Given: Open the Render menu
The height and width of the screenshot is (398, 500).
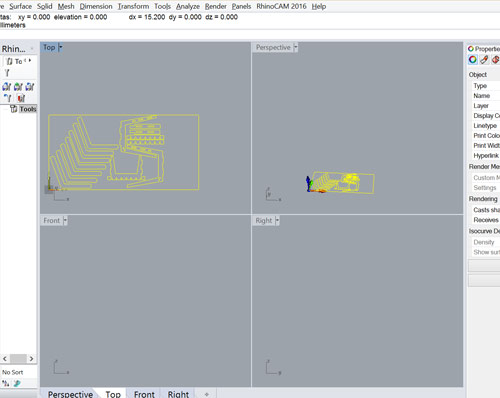Looking at the screenshot, I should tap(216, 6).
